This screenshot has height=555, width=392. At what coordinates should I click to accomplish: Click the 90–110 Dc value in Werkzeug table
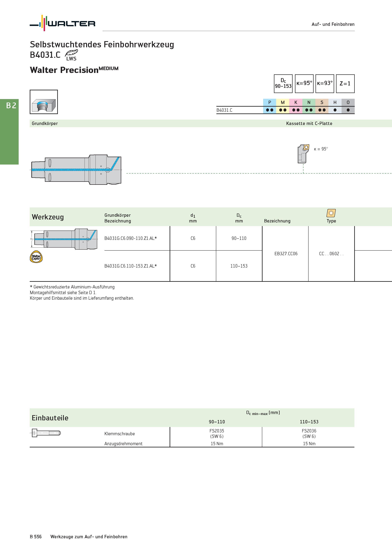[x=239, y=238]
